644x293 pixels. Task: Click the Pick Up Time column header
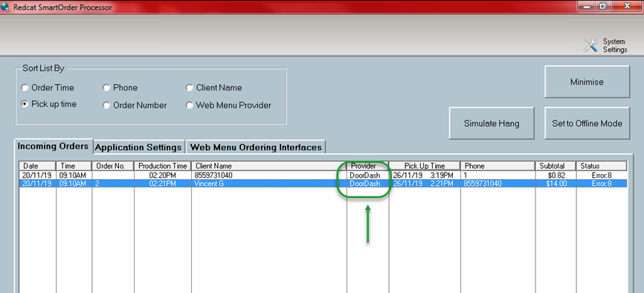point(425,166)
